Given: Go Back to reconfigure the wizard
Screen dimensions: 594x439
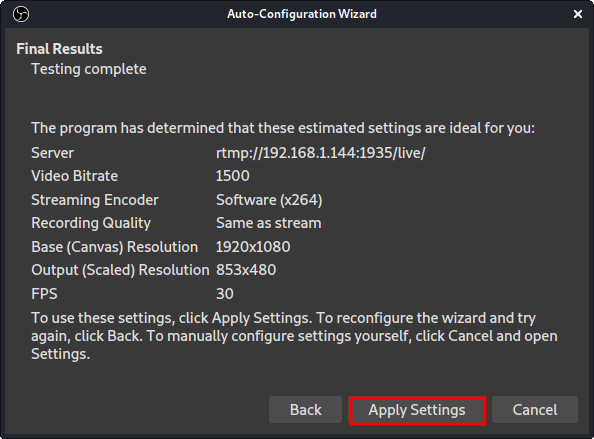Looking at the screenshot, I should click(x=305, y=410).
